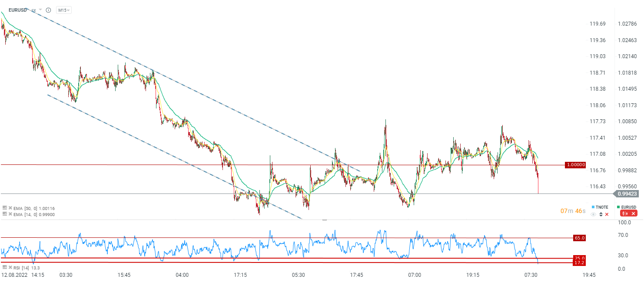Click the FX label beside EURUSD
The width and height of the screenshot is (644, 282).
(34, 10)
